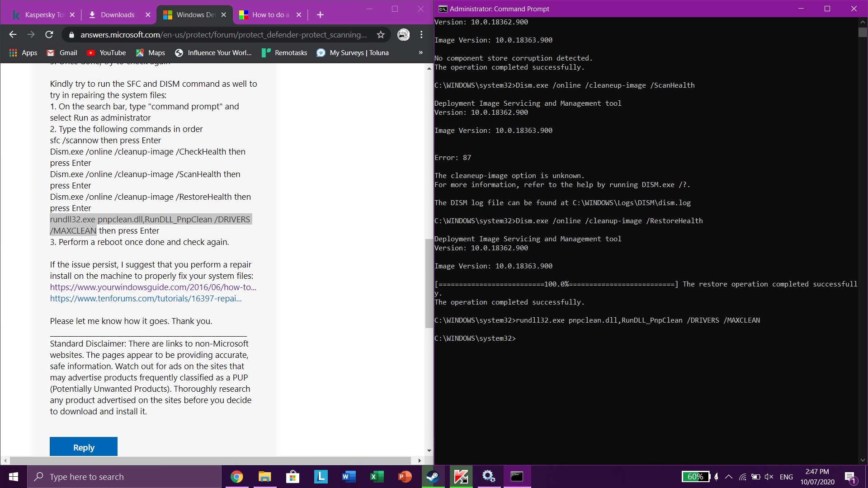This screenshot has height=488, width=868.
Task: Reload the page with the refresh icon
Action: tap(49, 35)
